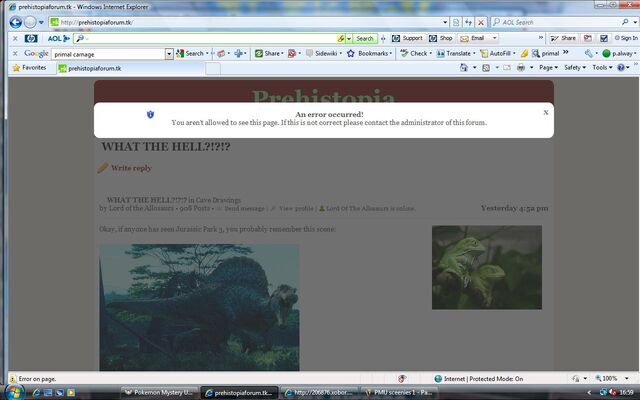Click the frog avatar thumbnail
This screenshot has width=640, height=400.
(x=487, y=267)
